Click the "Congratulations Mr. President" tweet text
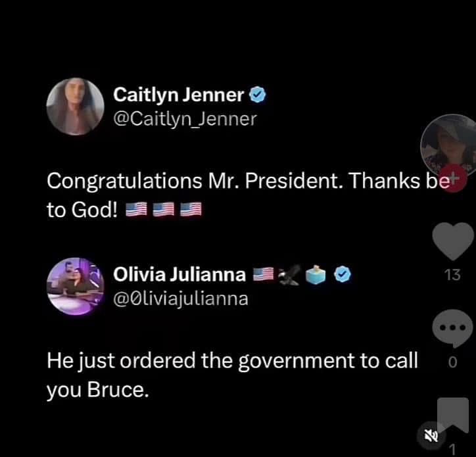476x457 pixels. point(248,195)
